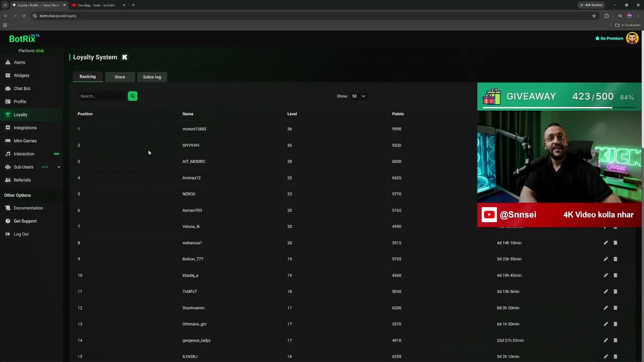Log Out from the sidebar

point(21,234)
